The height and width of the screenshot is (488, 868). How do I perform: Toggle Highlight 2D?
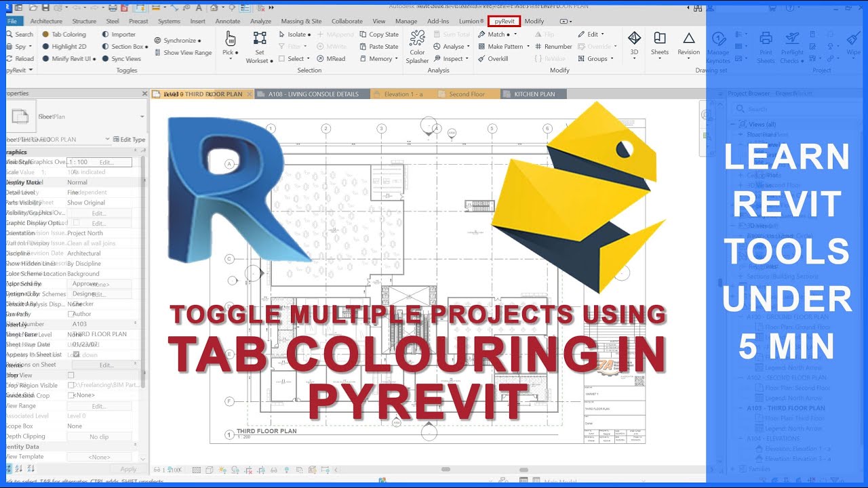64,47
